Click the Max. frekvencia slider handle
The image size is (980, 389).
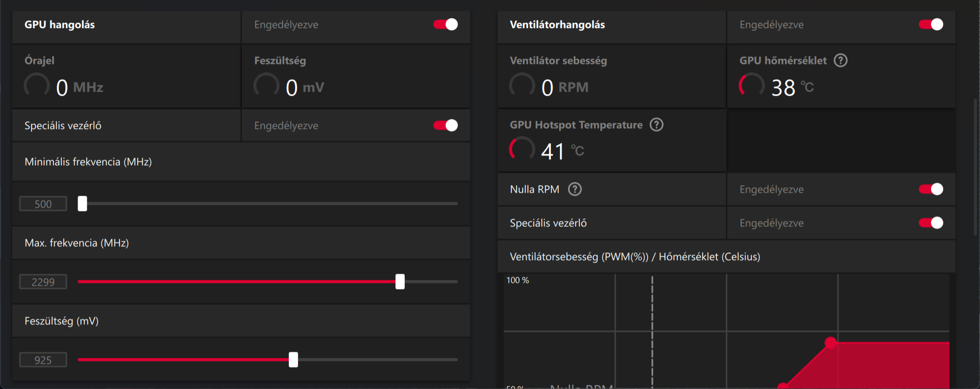click(400, 281)
